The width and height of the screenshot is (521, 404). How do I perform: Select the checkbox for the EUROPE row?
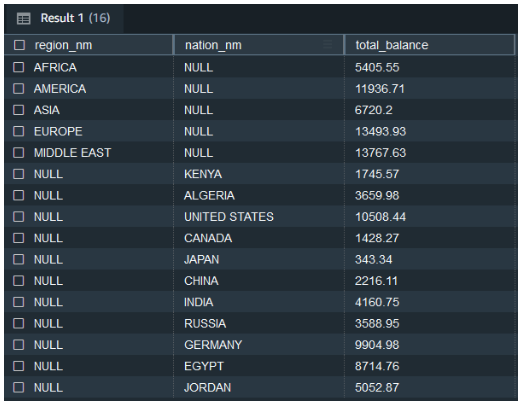tap(19, 131)
